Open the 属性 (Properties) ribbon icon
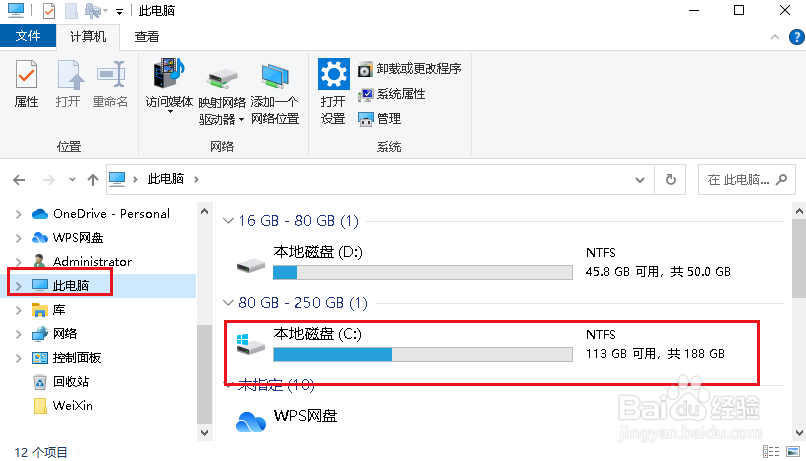Screen dimensions: 806x461 [x=26, y=84]
